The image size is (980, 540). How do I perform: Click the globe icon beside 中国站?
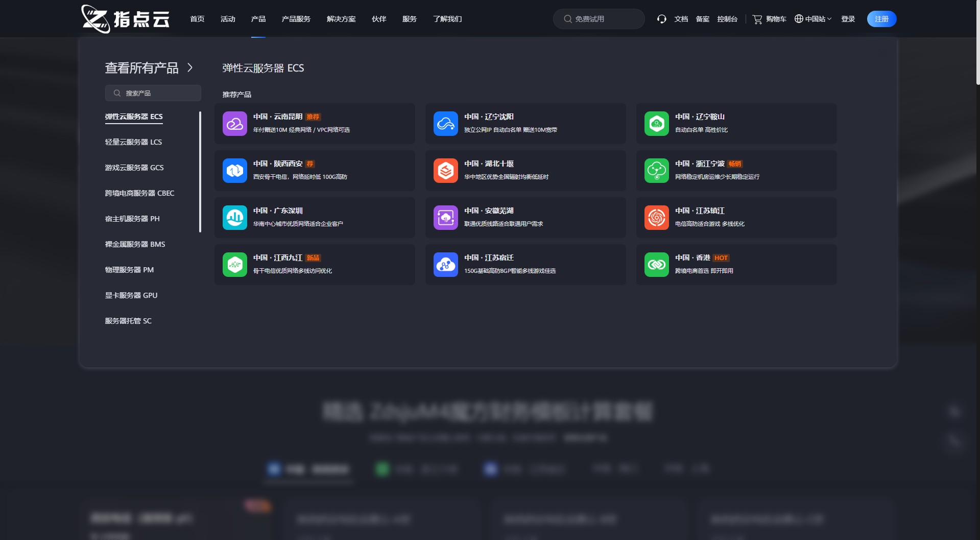[799, 19]
